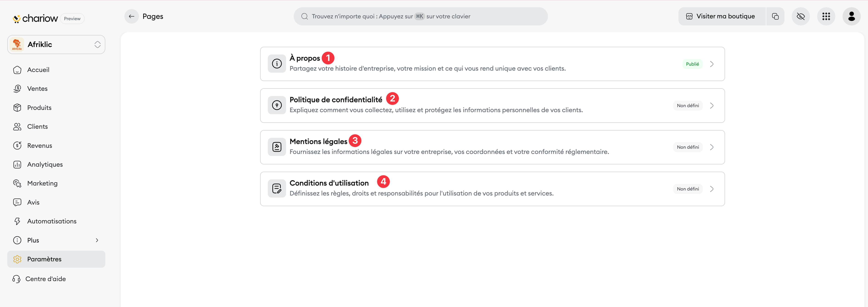Focus the global search field
868x307 pixels.
click(421, 16)
